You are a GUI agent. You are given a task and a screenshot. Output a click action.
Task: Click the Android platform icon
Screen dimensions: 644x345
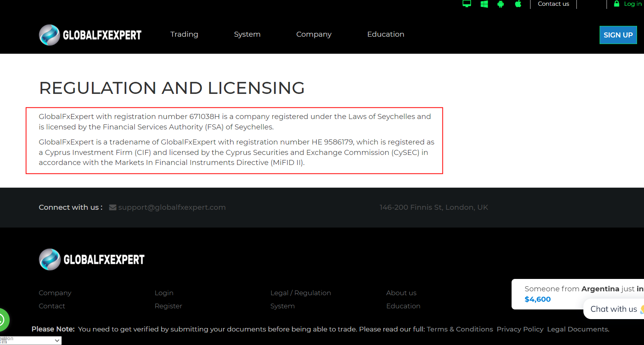point(501,4)
